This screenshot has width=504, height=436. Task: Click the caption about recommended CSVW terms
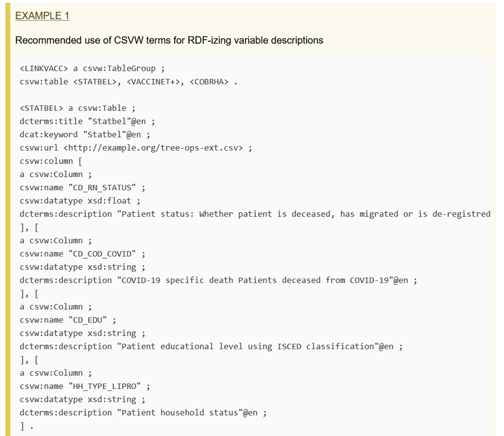(169, 40)
